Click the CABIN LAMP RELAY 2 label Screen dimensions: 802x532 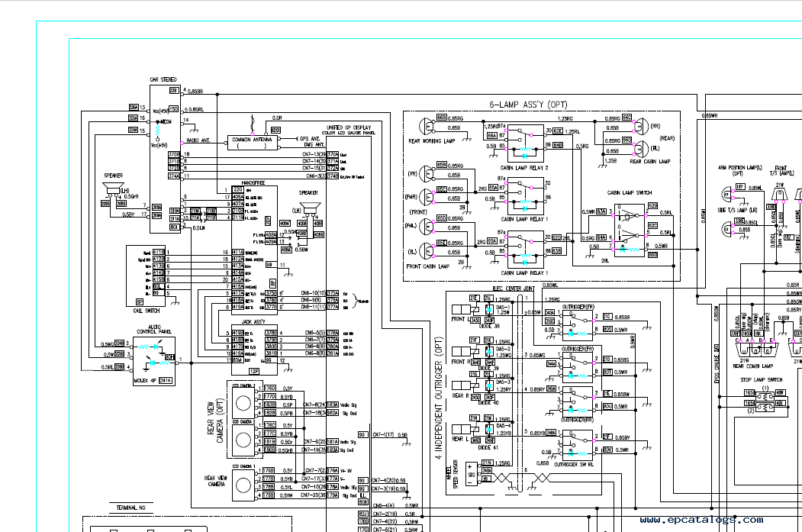[x=523, y=168]
